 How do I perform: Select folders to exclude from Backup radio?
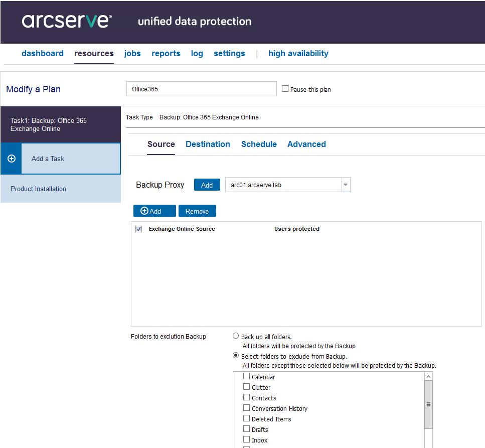[x=236, y=356]
